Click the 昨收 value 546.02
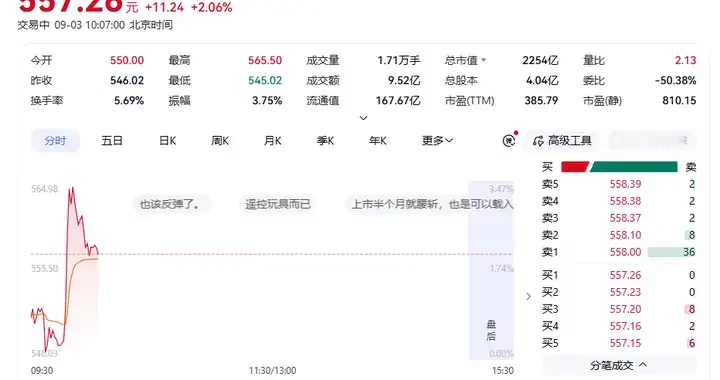 (127, 80)
